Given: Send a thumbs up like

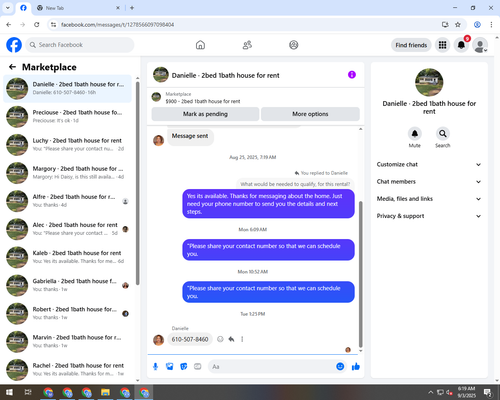Looking at the screenshot, I should pos(356,367).
